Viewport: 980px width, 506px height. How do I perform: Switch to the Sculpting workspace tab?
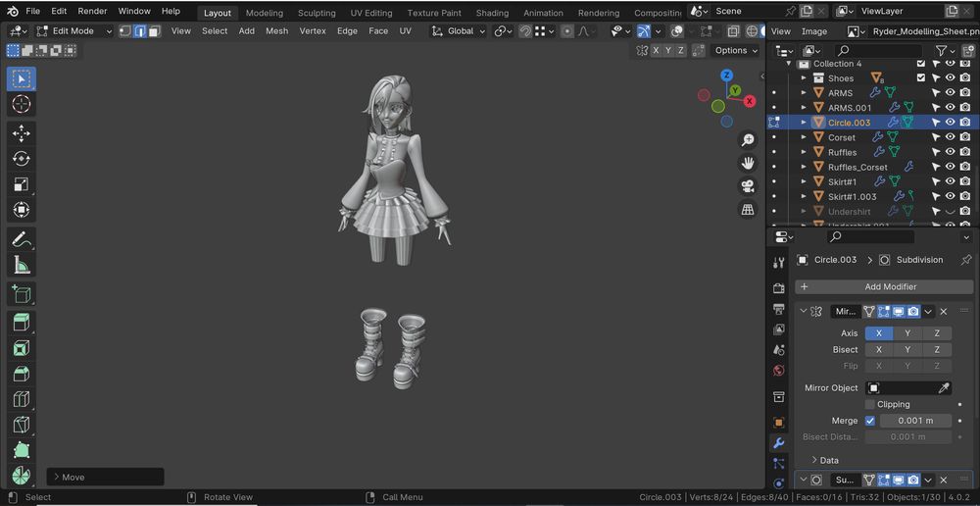[x=317, y=13]
